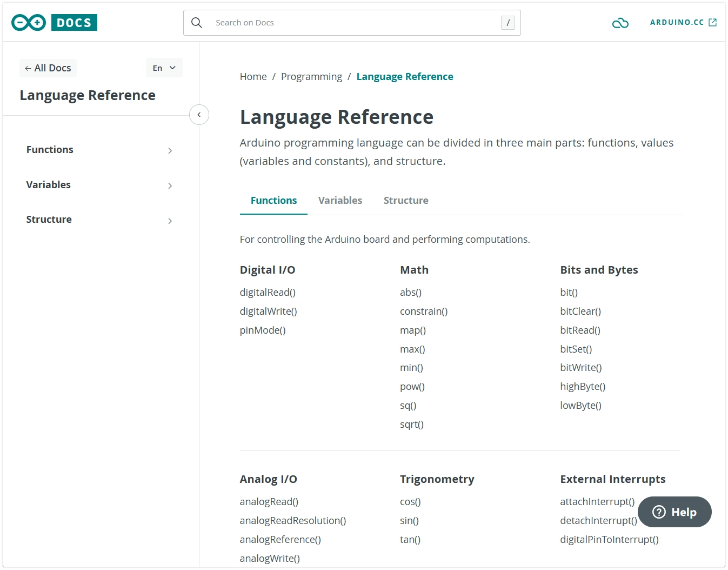
Task: Open the digitalWrite() reference link
Action: [x=268, y=311]
